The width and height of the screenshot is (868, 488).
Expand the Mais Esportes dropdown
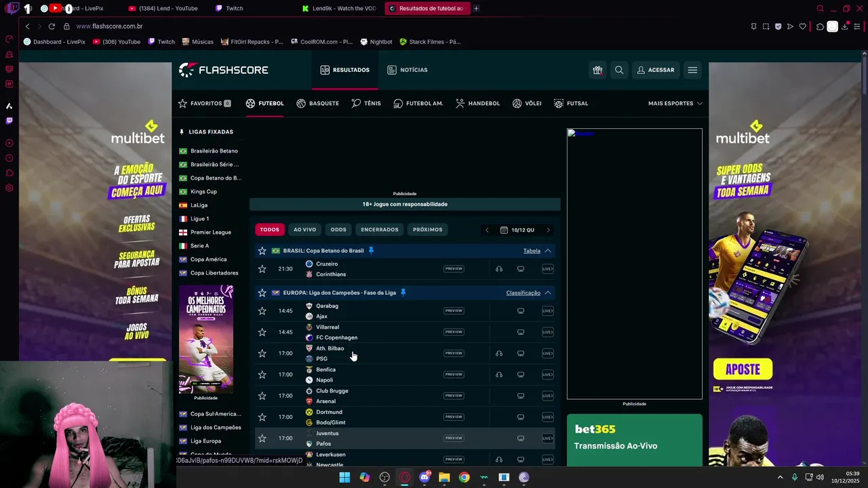point(675,103)
